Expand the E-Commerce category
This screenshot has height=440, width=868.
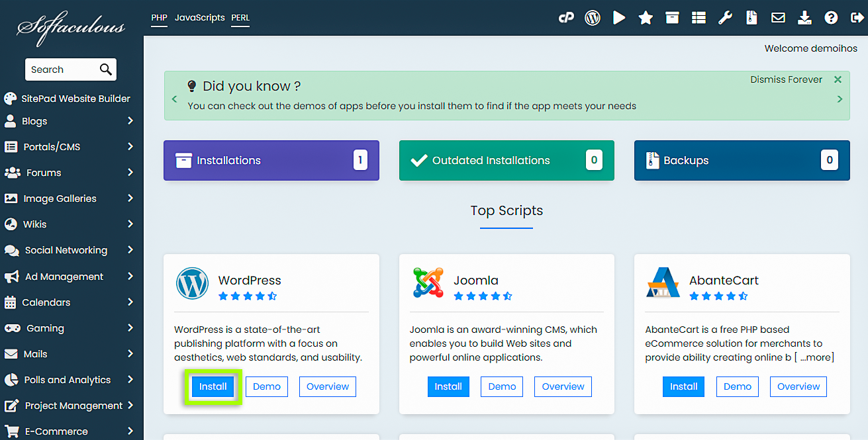(x=70, y=431)
